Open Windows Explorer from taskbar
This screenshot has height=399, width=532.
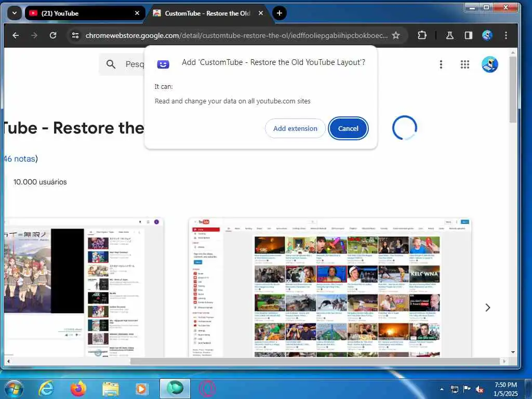pos(111,389)
